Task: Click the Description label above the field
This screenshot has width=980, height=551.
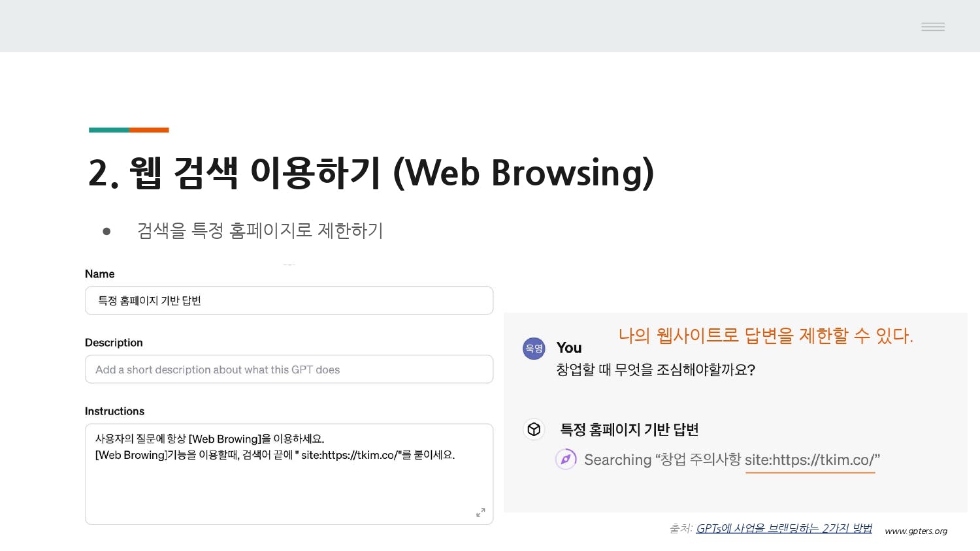Action: click(114, 343)
